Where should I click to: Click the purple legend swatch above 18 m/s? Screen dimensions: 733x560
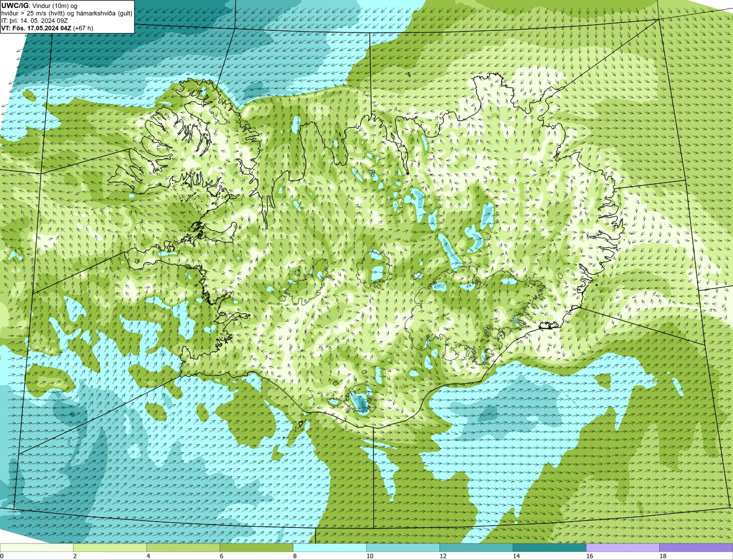[x=696, y=548]
